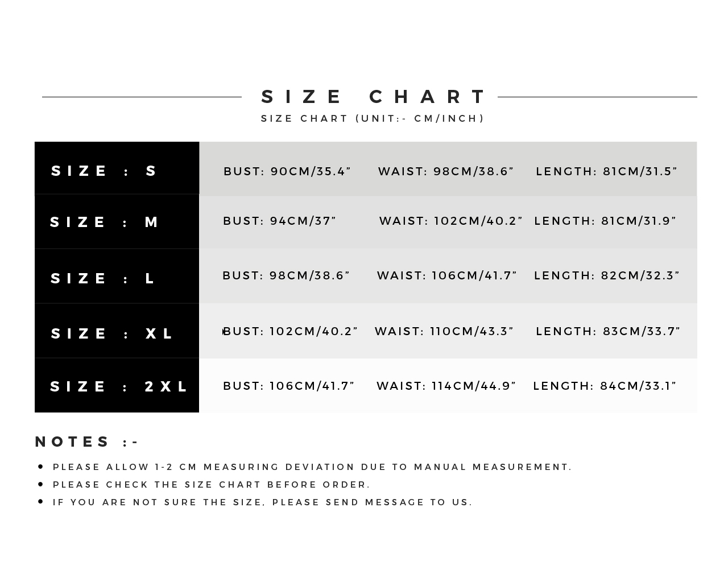The height and width of the screenshot is (569, 728).
Task: Click the SIZE CHART heading
Action: coord(373,97)
